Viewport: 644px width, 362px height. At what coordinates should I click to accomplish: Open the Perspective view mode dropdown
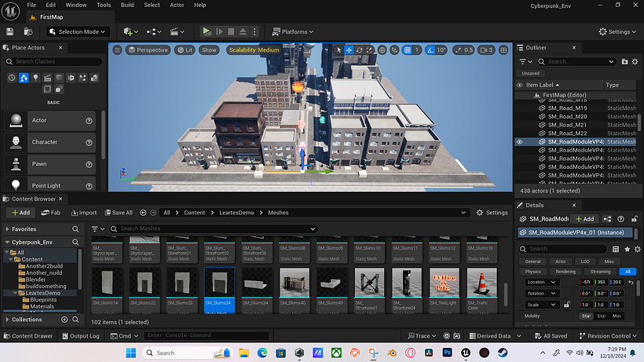coord(148,50)
